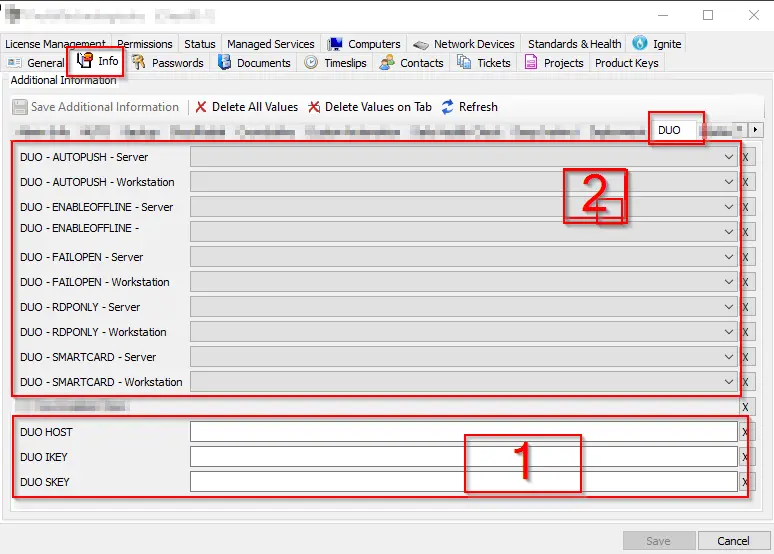Click the Computers monitor icon
This screenshot has height=554, width=774.
click(335, 44)
